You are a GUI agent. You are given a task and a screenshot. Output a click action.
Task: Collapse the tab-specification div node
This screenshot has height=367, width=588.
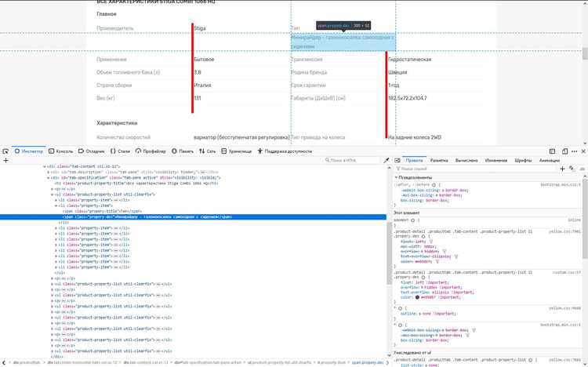[x=49, y=178]
